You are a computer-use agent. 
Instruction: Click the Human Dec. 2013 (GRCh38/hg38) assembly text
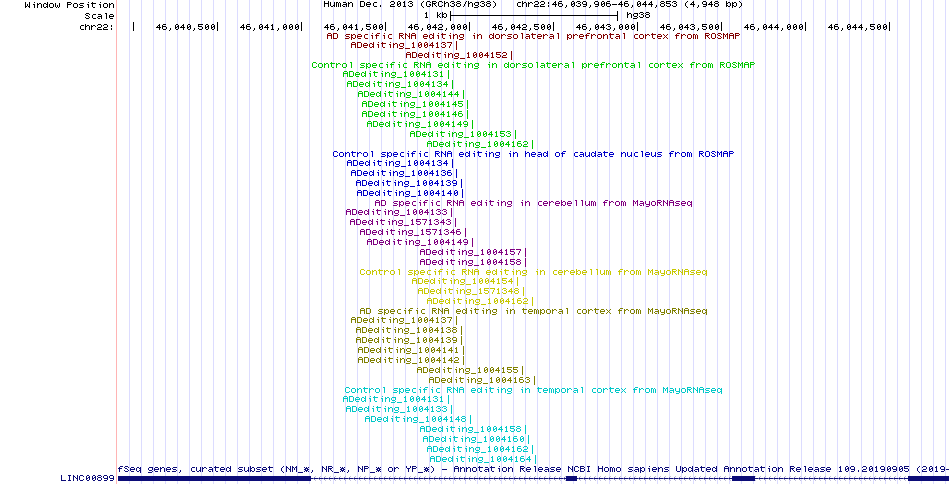[x=410, y=5]
